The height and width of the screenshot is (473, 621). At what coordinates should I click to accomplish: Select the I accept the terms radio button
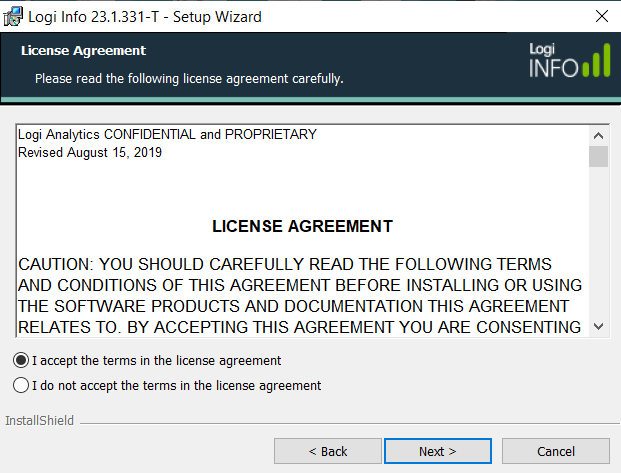[21, 360]
